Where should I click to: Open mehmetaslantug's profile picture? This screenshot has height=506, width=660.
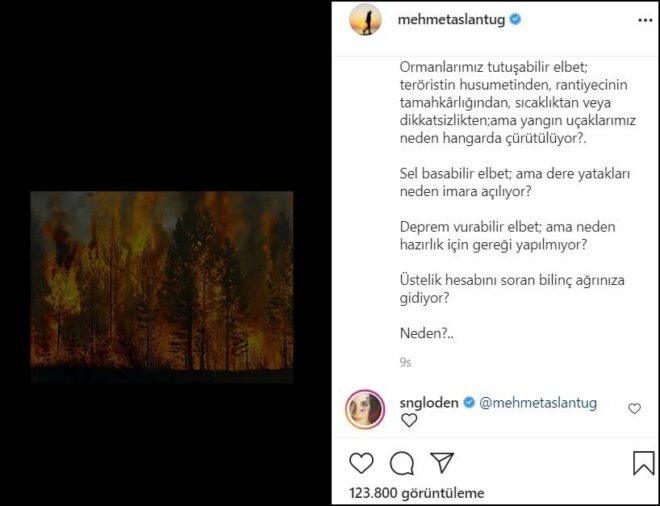pyautogui.click(x=363, y=20)
